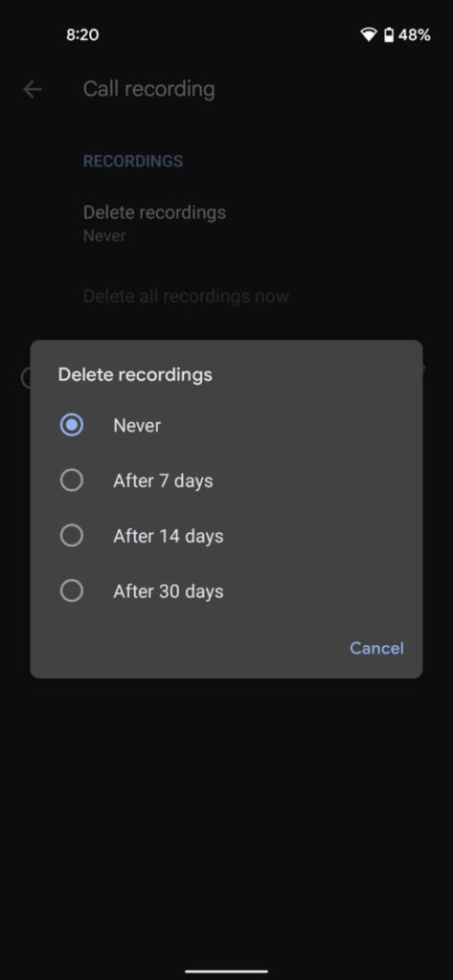Image resolution: width=453 pixels, height=980 pixels.
Task: Select the After 7 days radio button
Action: click(x=71, y=480)
